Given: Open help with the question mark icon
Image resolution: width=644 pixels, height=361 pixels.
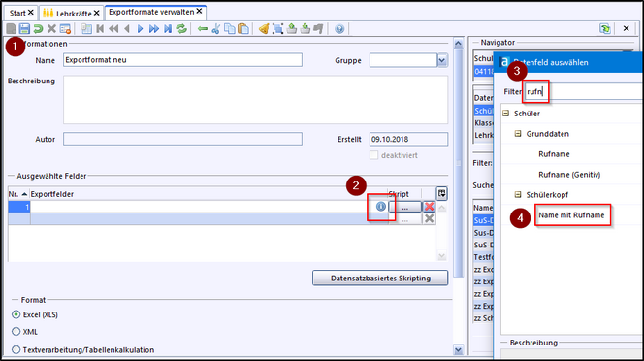Looking at the screenshot, I should (x=339, y=29).
